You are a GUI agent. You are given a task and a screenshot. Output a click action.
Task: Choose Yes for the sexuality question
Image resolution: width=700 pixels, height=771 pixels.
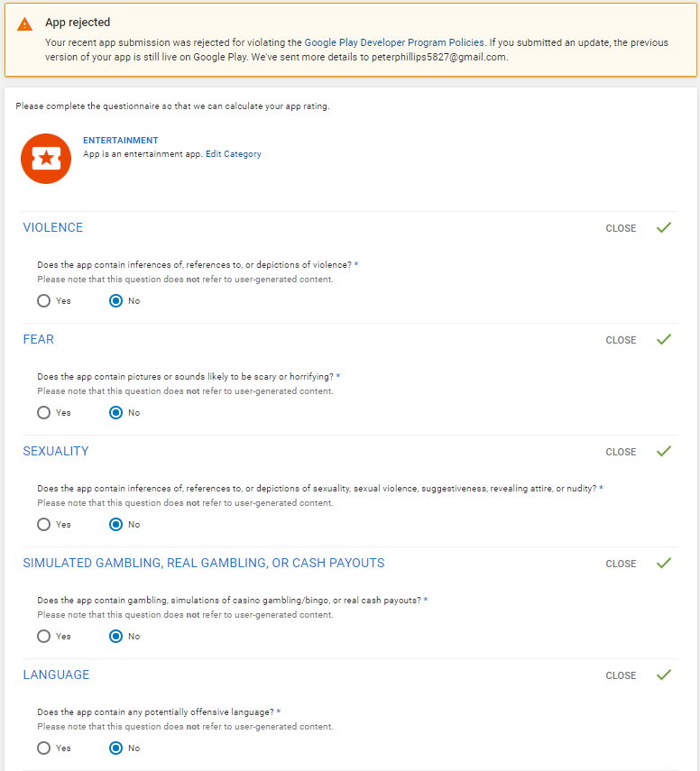click(44, 525)
